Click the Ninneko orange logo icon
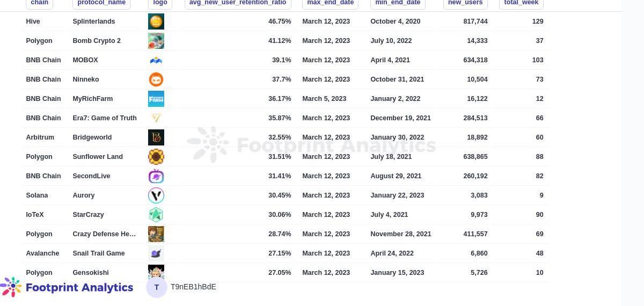 coord(156,79)
